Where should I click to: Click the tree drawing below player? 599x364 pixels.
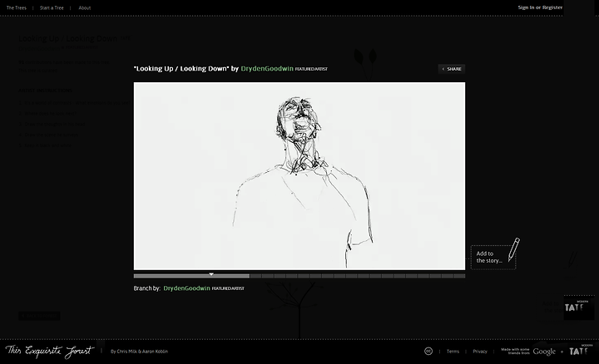tap(296, 309)
